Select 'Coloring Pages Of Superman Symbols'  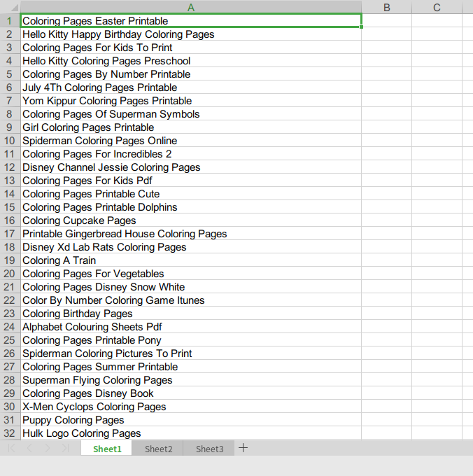pyautogui.click(x=191, y=114)
